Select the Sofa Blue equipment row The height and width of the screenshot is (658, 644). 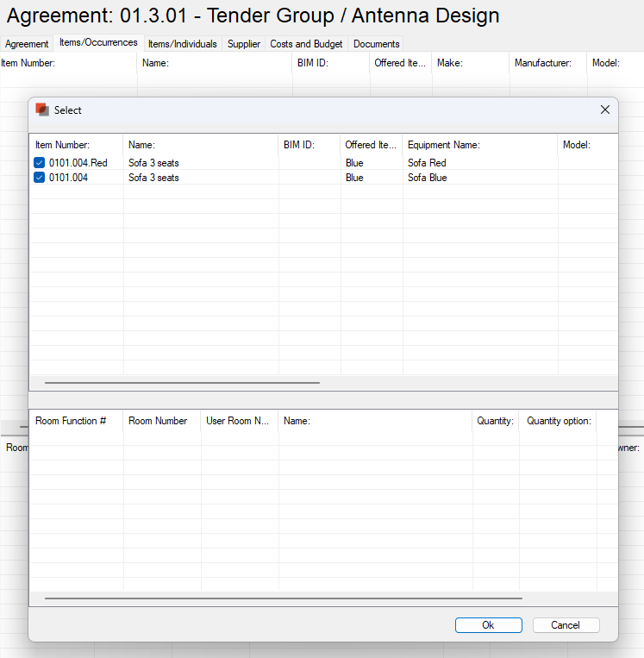tap(427, 178)
